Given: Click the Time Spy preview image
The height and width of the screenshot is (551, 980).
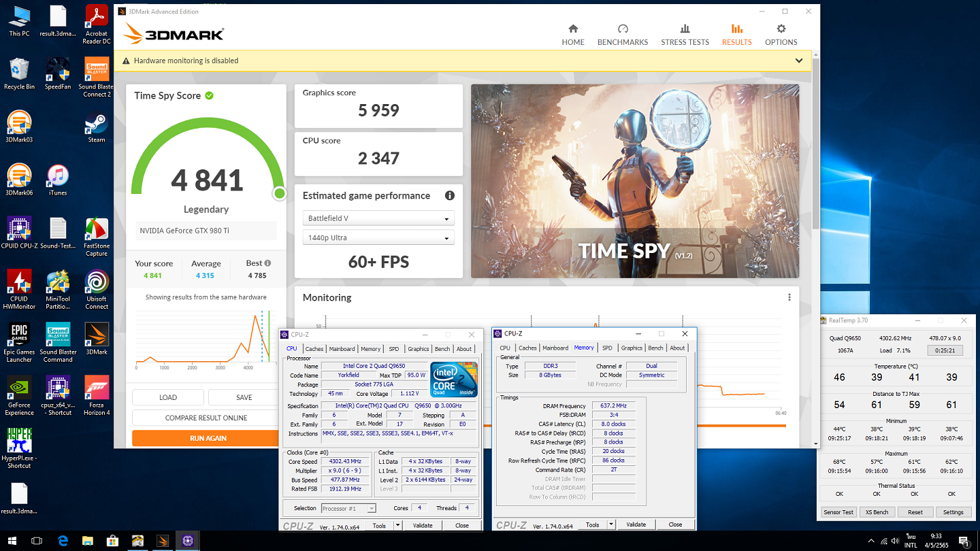Looking at the screenshot, I should tap(635, 181).
